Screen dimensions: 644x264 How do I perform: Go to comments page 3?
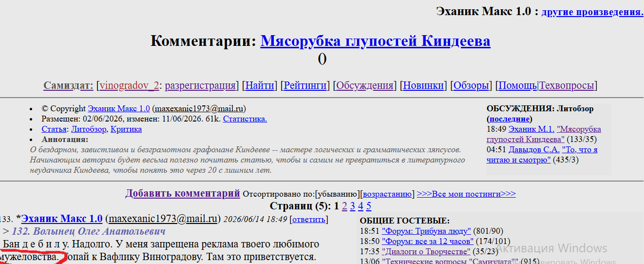click(x=353, y=206)
